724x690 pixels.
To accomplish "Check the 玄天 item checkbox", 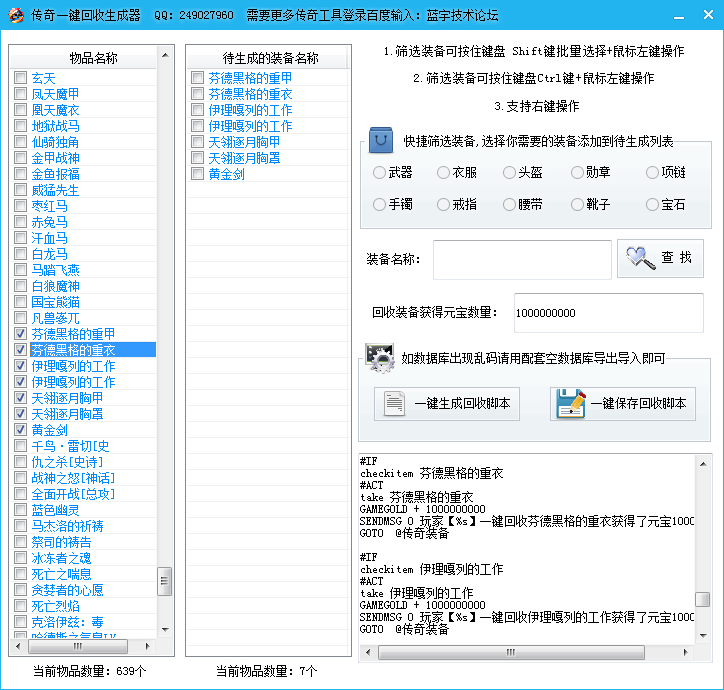I will tap(20, 78).
